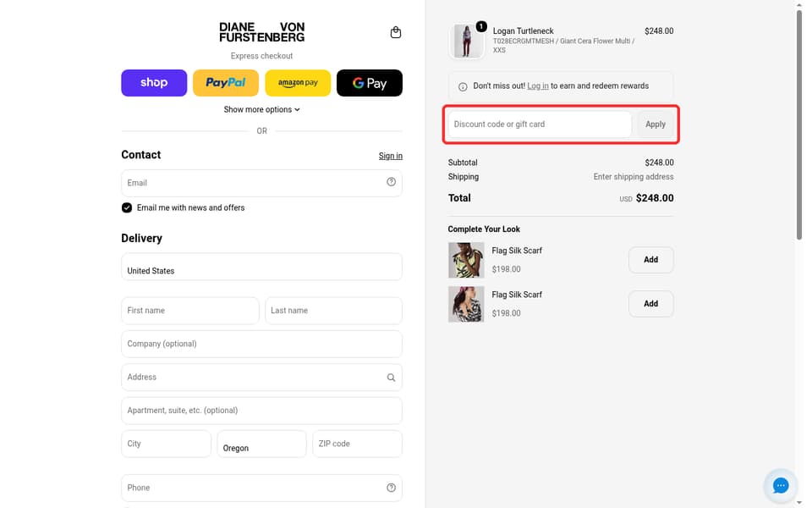
Task: Pay with Shop Pay button
Action: pyautogui.click(x=154, y=83)
